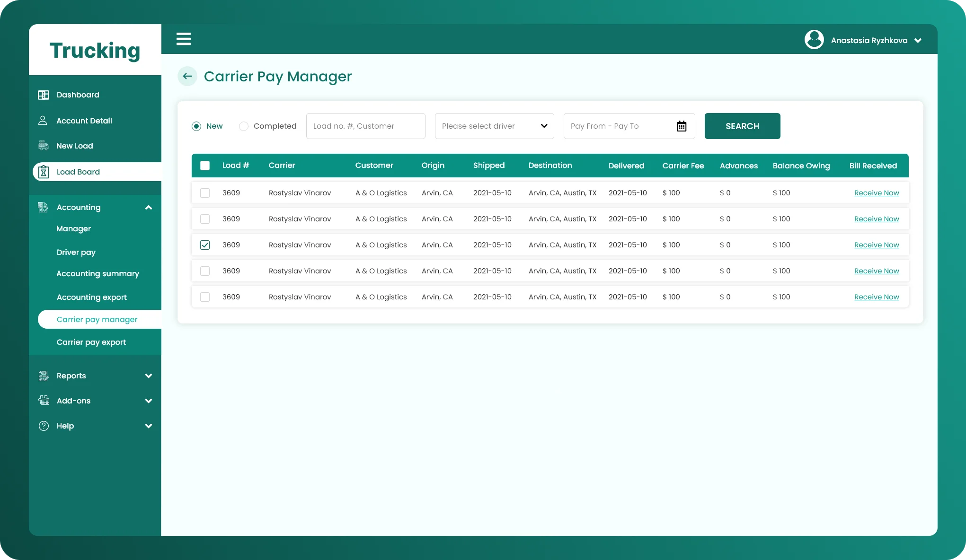This screenshot has height=560, width=966.
Task: Click the Add-ons sidebar icon
Action: click(x=44, y=401)
